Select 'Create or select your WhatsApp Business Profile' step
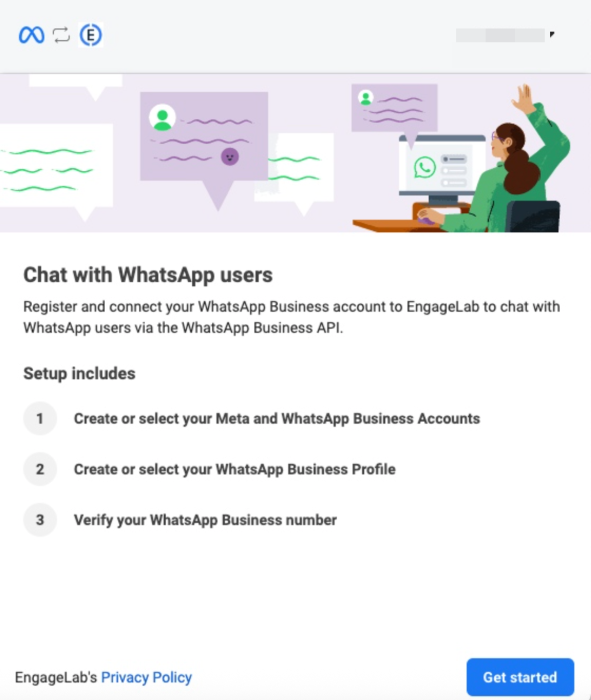Image resolution: width=591 pixels, height=700 pixels. [x=235, y=469]
